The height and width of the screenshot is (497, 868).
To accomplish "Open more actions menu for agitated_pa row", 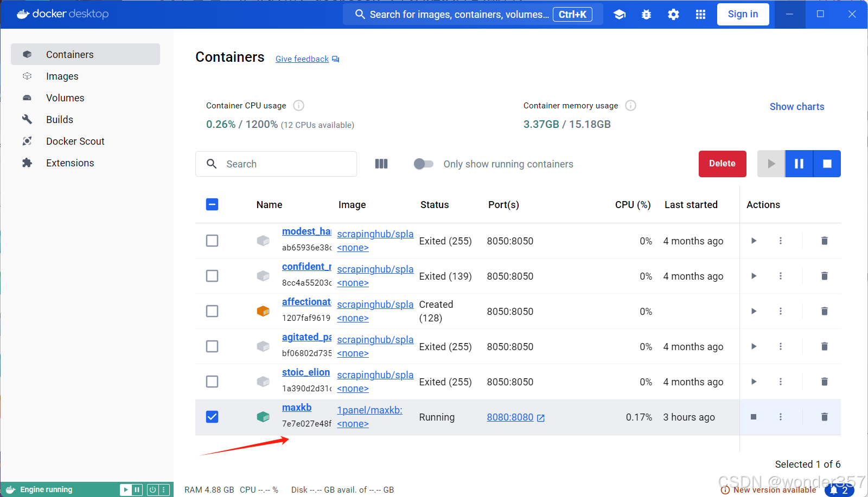I will [781, 346].
